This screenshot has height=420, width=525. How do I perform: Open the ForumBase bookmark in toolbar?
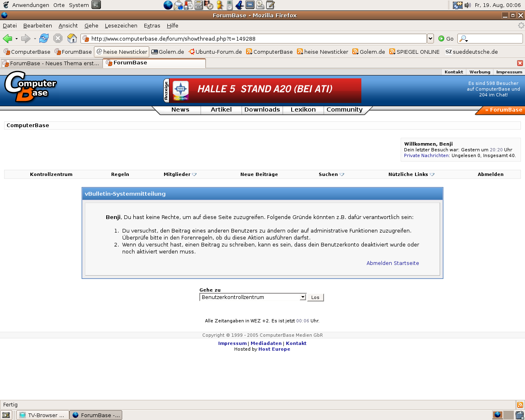pyautogui.click(x=73, y=52)
